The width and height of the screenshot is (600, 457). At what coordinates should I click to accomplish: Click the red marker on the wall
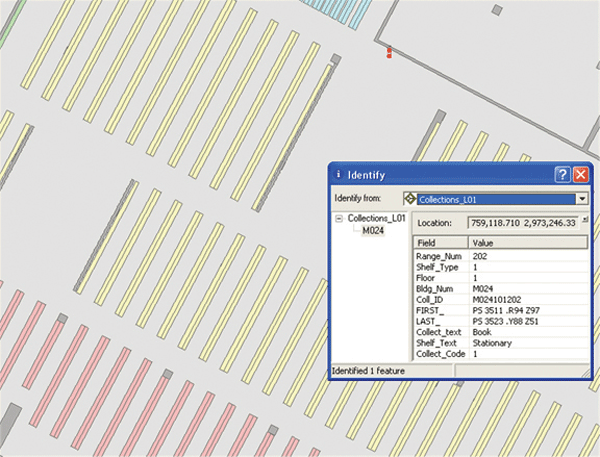(389, 52)
